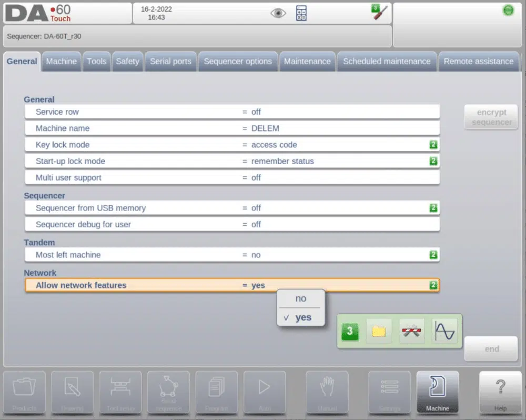
Task: Open the Safety tab
Action: pyautogui.click(x=127, y=62)
